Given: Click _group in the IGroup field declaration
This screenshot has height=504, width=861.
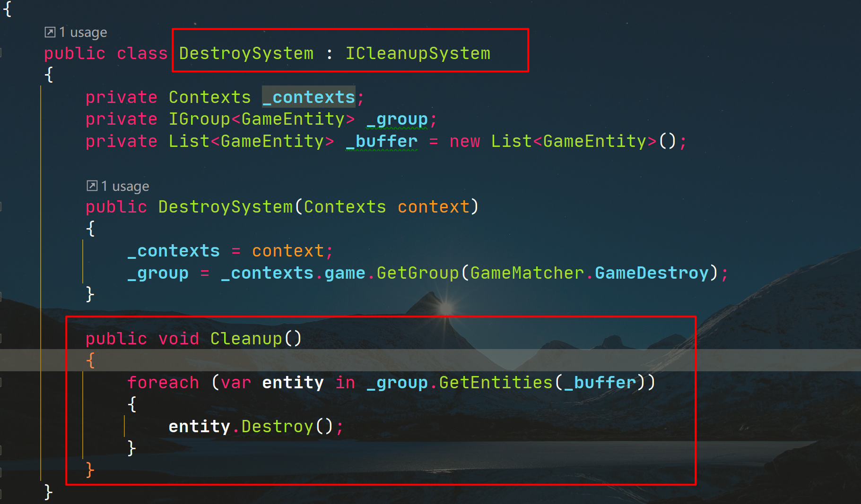Looking at the screenshot, I should (x=397, y=120).
